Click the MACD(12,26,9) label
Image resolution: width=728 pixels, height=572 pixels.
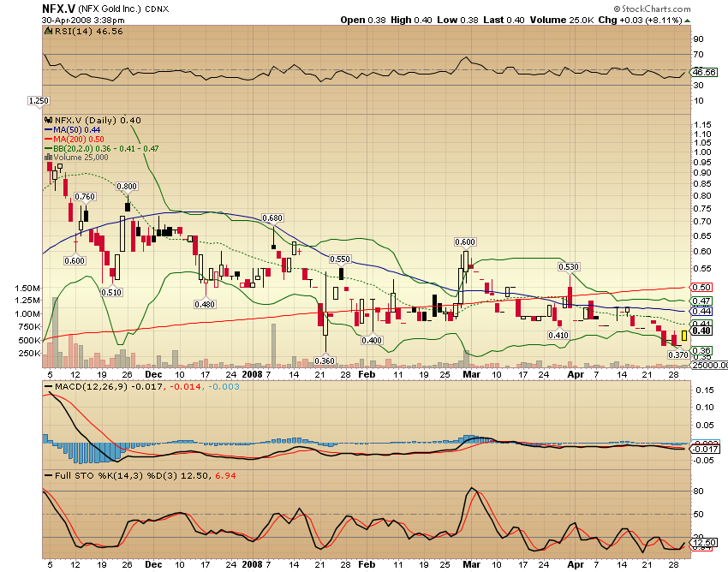coord(91,387)
